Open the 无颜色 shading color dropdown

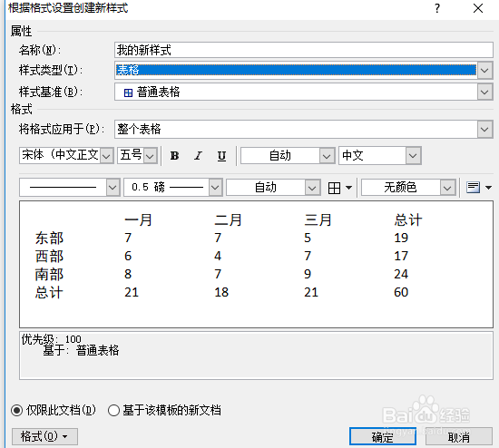(x=447, y=188)
